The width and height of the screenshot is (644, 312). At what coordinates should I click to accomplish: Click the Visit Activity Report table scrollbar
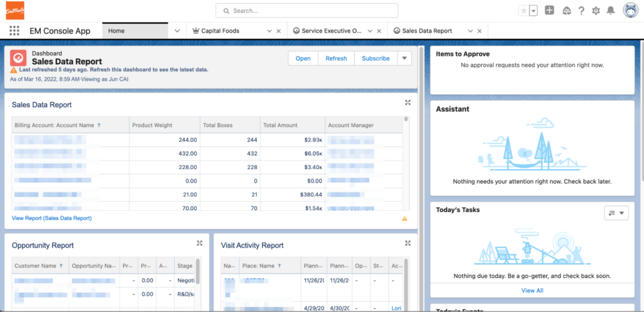(x=407, y=285)
